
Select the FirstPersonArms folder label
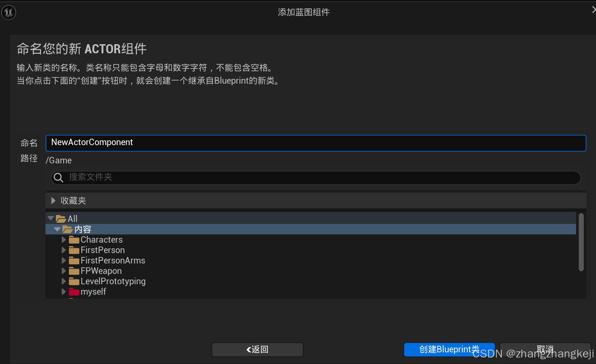pos(113,260)
